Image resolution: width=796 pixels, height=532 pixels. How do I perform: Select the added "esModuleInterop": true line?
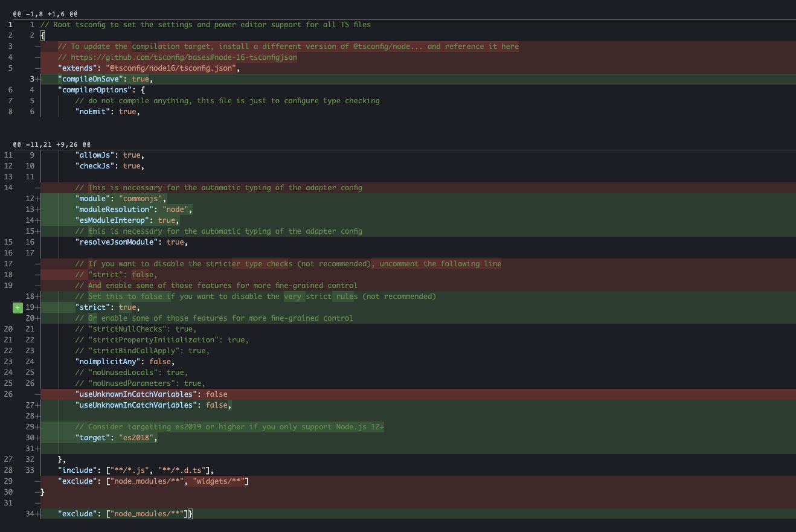pos(127,220)
